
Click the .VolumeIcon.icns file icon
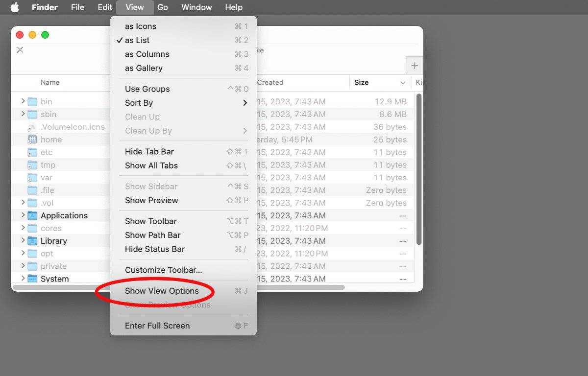(32, 127)
